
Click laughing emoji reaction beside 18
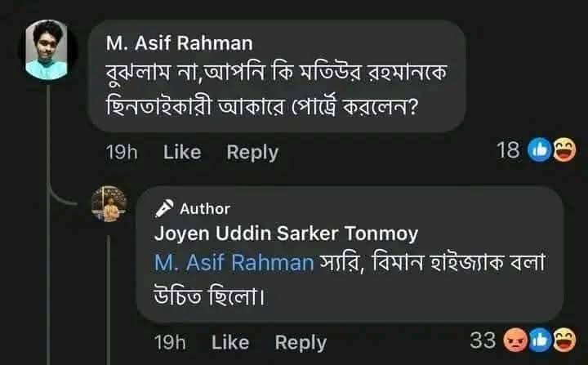(563, 150)
